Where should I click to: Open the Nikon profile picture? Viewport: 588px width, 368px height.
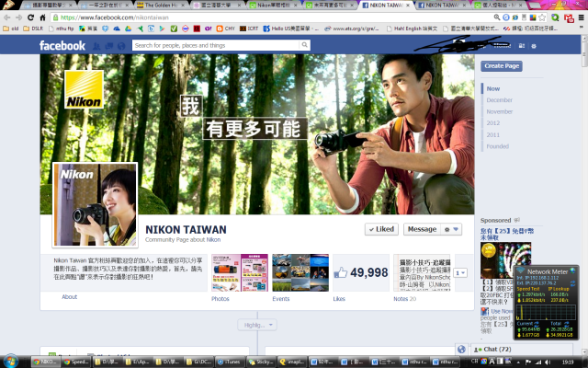tap(95, 205)
